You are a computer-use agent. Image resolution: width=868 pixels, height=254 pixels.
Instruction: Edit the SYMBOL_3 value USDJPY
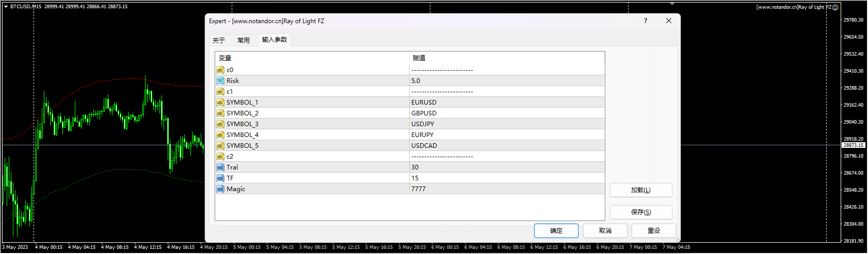[507, 124]
